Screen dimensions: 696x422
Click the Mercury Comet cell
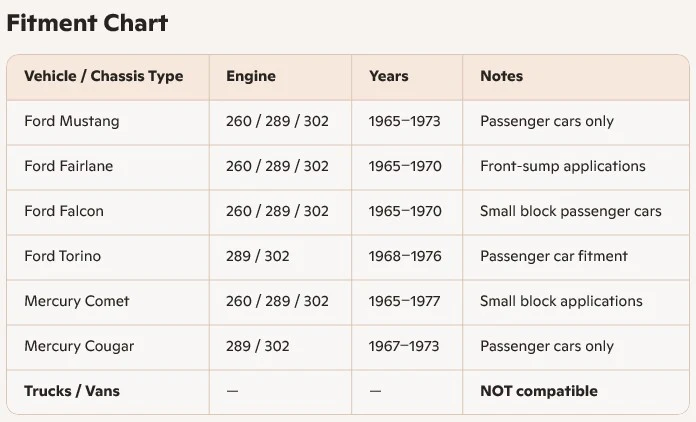(x=77, y=301)
